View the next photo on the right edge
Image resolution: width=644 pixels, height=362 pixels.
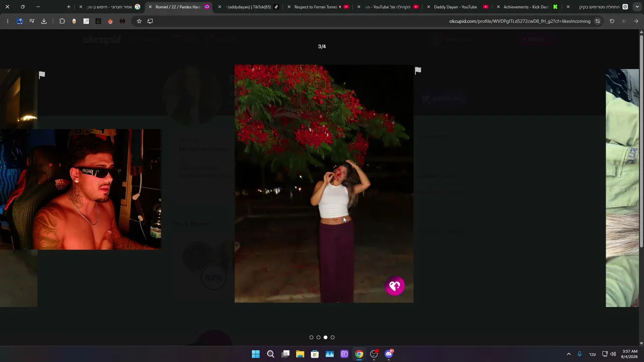tap(622, 188)
